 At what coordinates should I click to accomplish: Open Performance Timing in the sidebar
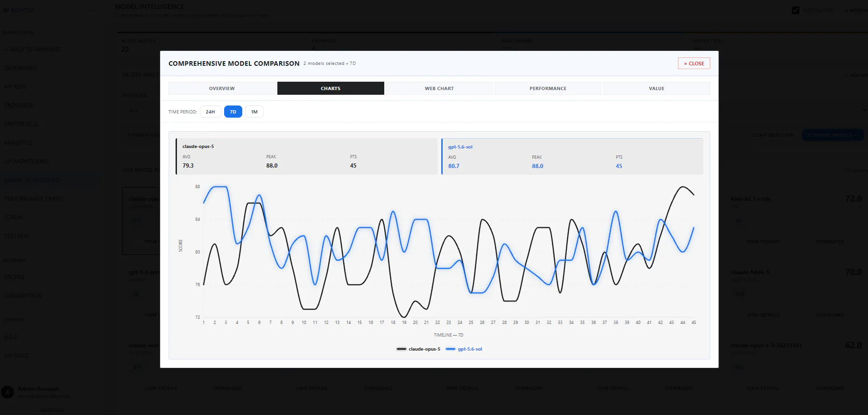click(34, 199)
